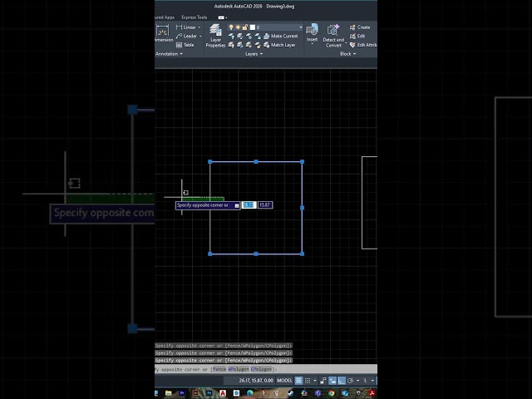Click Thaw All Layers icon
Screen dimensions: 532x399
pyautogui.click(x=249, y=45)
